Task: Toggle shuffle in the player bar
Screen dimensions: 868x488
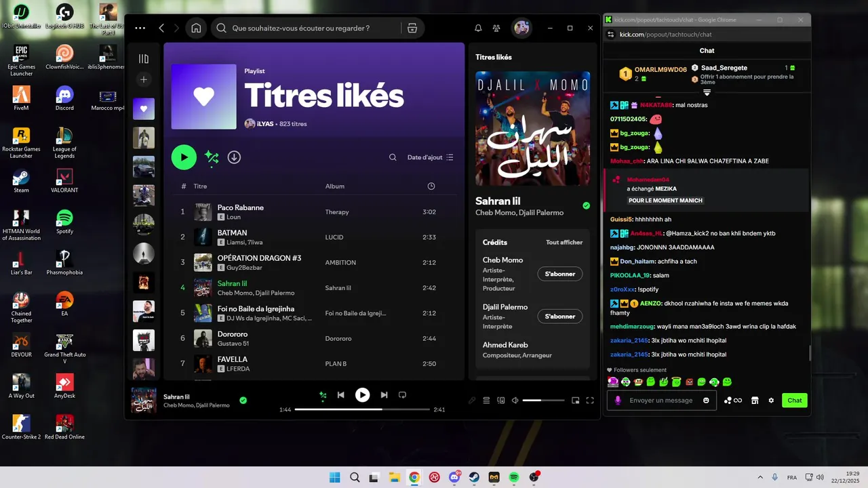Action: tap(323, 394)
